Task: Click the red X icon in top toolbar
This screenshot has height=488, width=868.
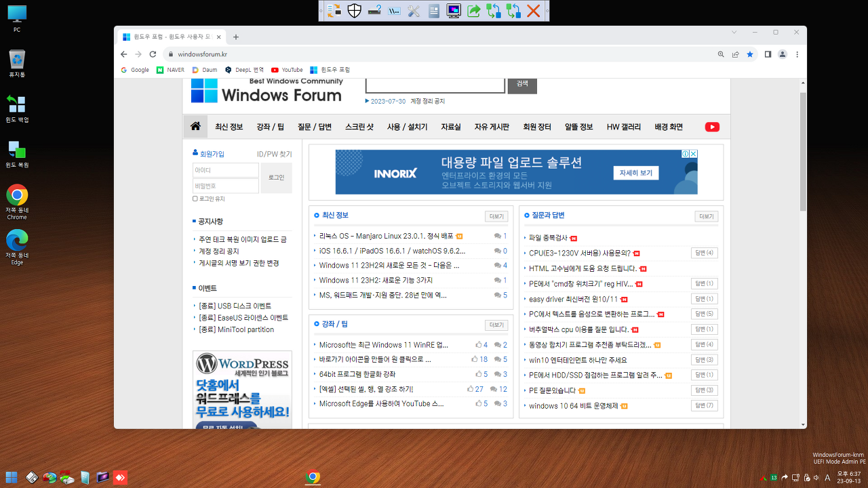Action: click(x=534, y=11)
